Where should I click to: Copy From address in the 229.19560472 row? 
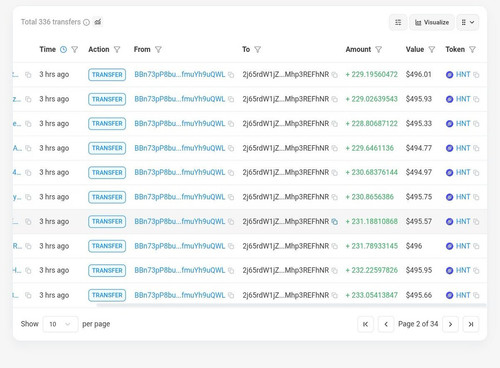[231, 75]
